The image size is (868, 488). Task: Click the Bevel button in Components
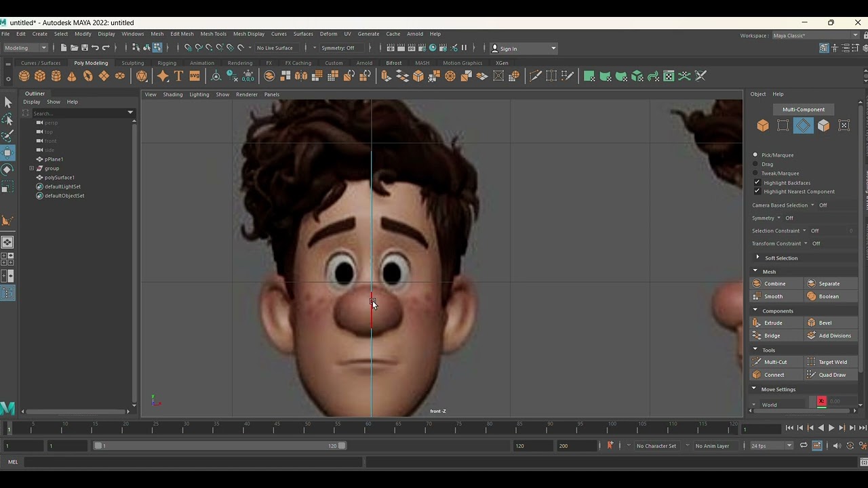tap(831, 323)
